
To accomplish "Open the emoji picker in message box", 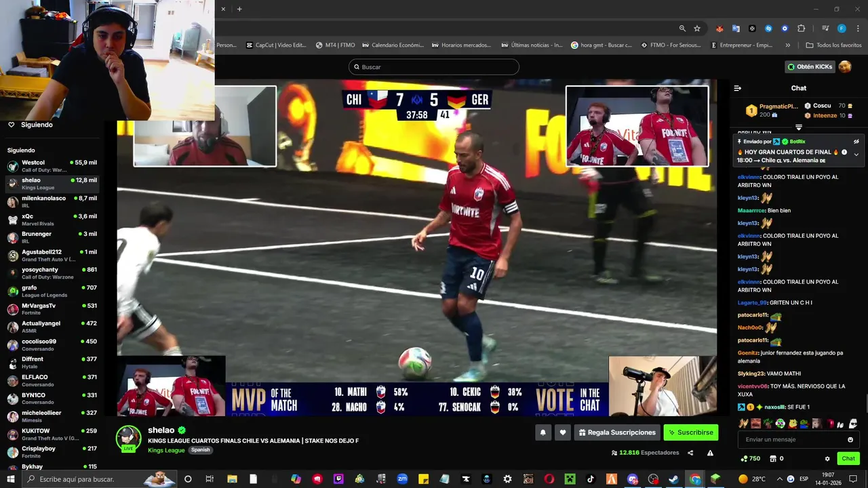I will [850, 440].
